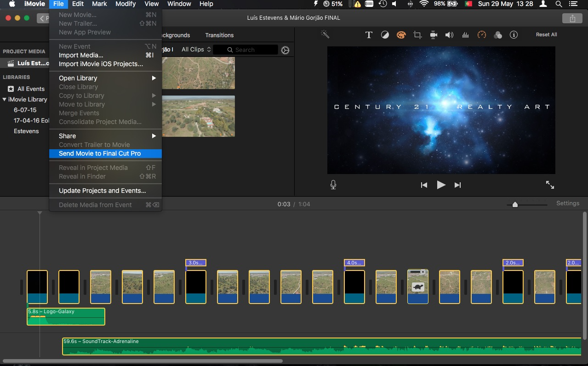This screenshot has width=588, height=366.
Task: Open the Modify menu
Action: (x=126, y=4)
